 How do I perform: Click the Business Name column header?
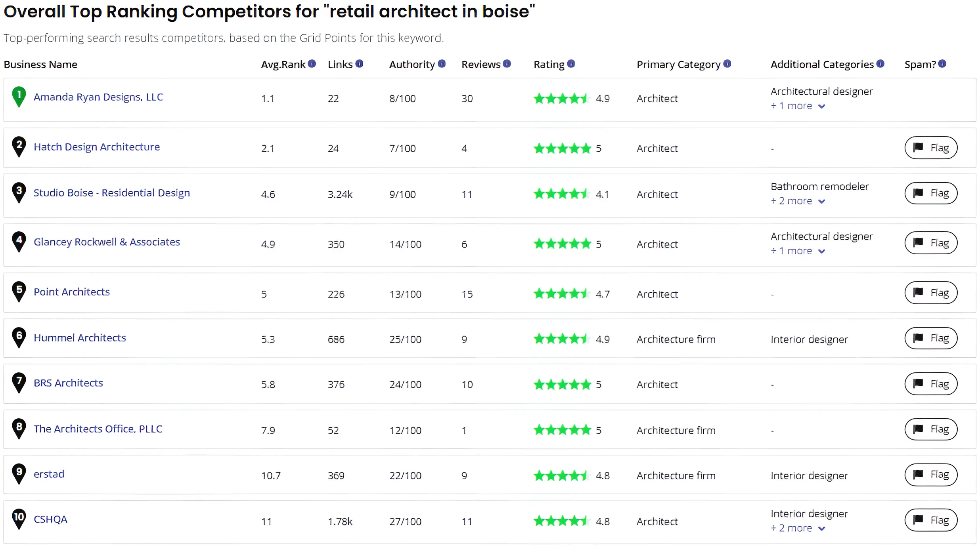point(40,65)
